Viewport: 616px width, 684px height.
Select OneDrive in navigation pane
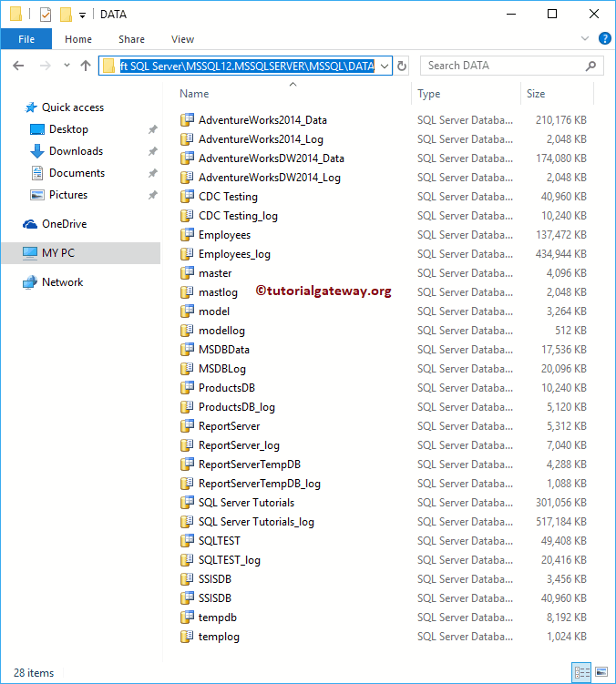click(x=64, y=224)
